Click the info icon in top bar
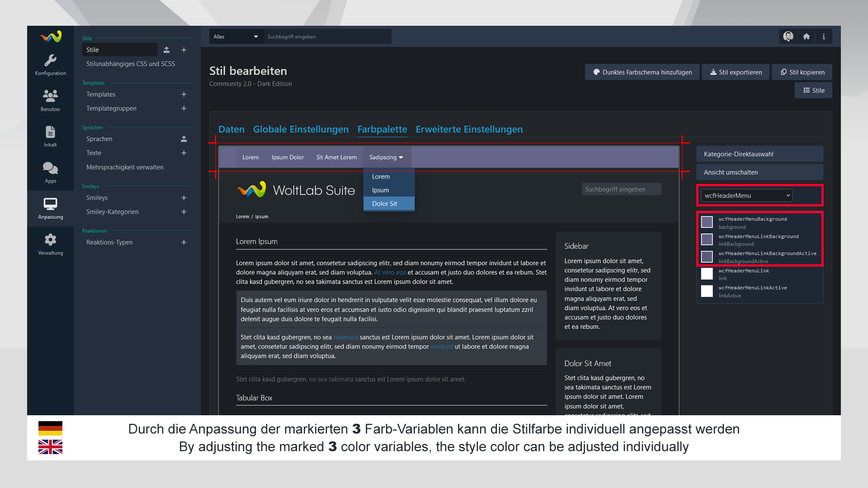The width and height of the screenshot is (868, 488). [823, 37]
